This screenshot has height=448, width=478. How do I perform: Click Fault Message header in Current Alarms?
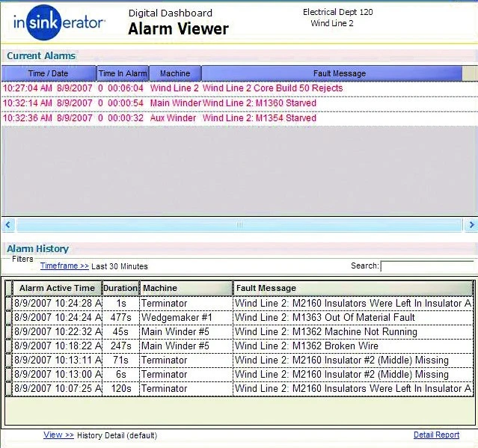click(331, 73)
